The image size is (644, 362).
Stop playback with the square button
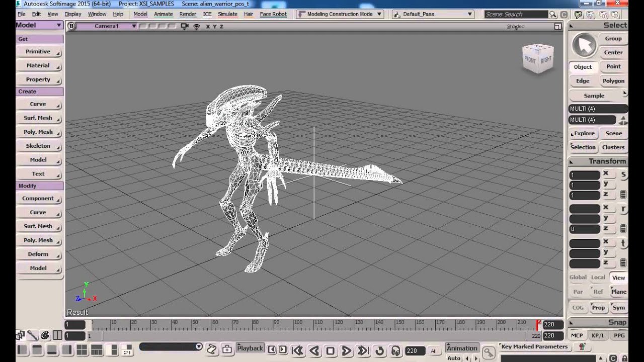pyautogui.click(x=331, y=350)
